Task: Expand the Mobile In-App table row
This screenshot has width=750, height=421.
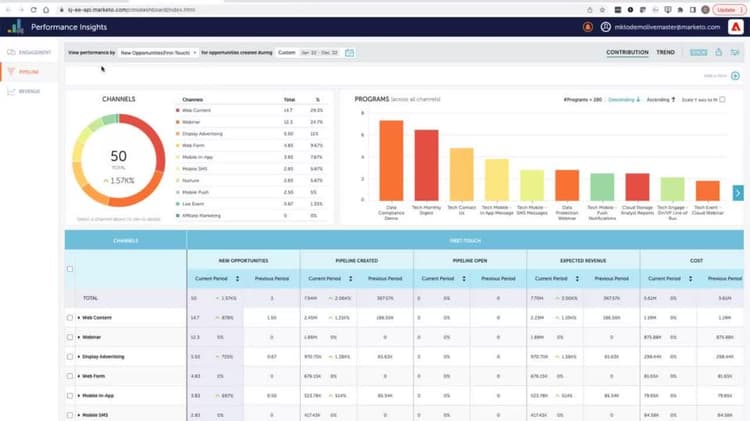Action: click(x=79, y=396)
